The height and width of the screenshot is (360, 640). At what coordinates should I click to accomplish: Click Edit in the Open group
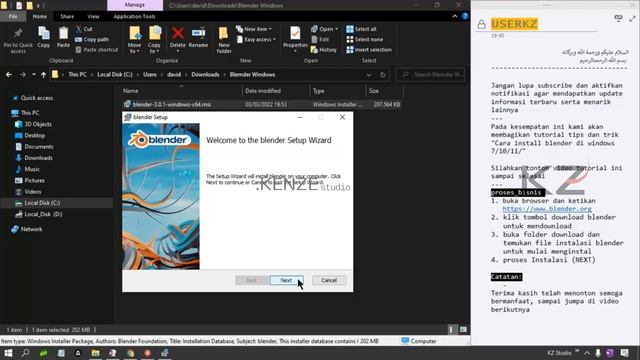(320, 40)
